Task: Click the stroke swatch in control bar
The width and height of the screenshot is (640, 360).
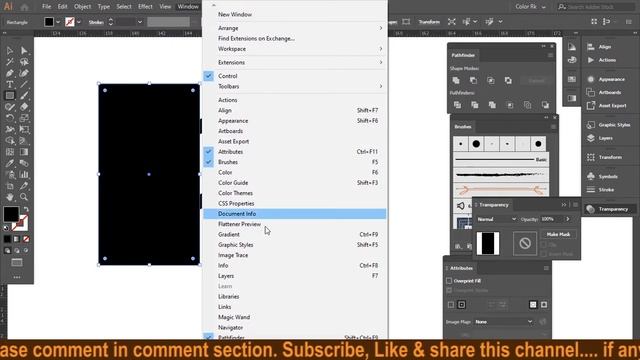Action: click(x=70, y=22)
